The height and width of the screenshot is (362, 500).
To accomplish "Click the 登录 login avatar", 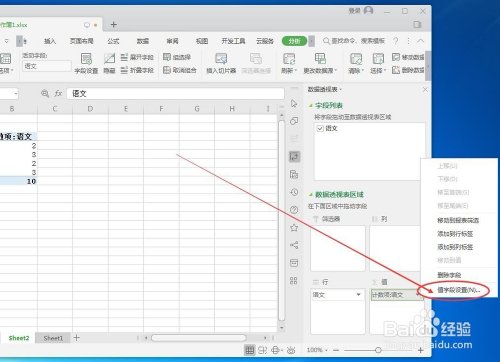I will tap(368, 11).
